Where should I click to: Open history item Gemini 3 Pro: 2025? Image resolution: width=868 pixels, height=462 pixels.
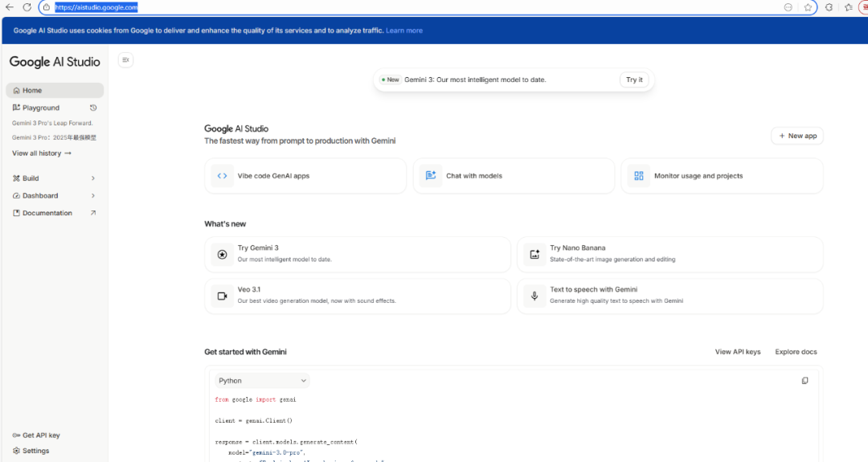click(55, 137)
